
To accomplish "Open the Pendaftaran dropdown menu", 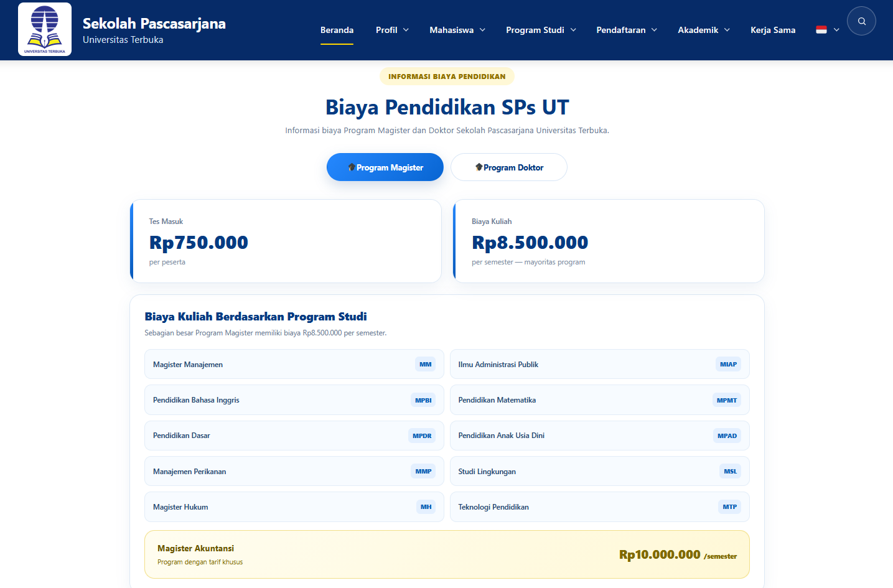I will point(627,30).
